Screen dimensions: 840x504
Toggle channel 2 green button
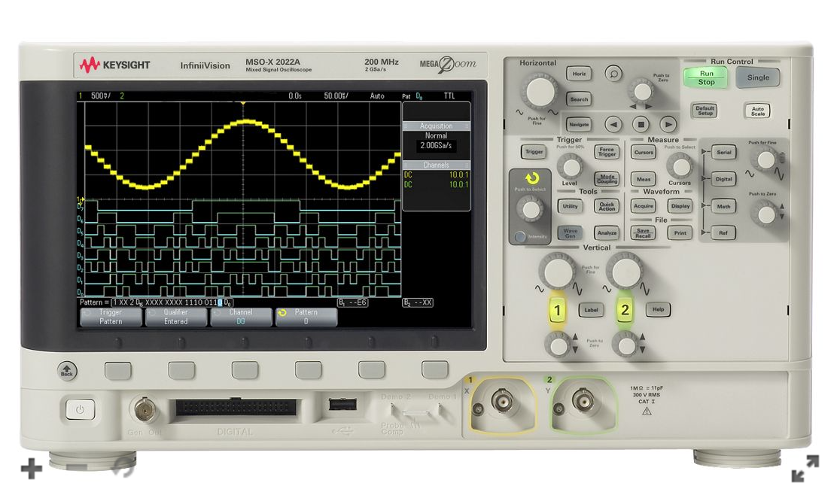[x=624, y=310]
